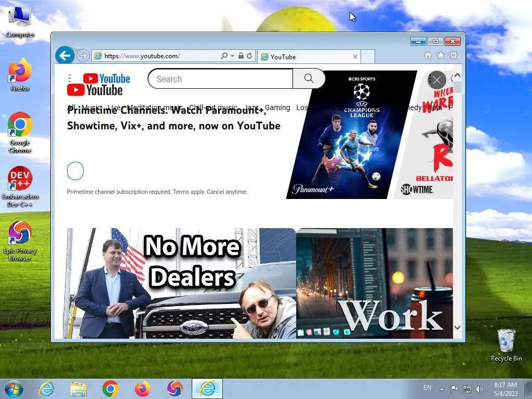View the security lock report icon
The height and width of the screenshot is (399, 532).
(241, 56)
